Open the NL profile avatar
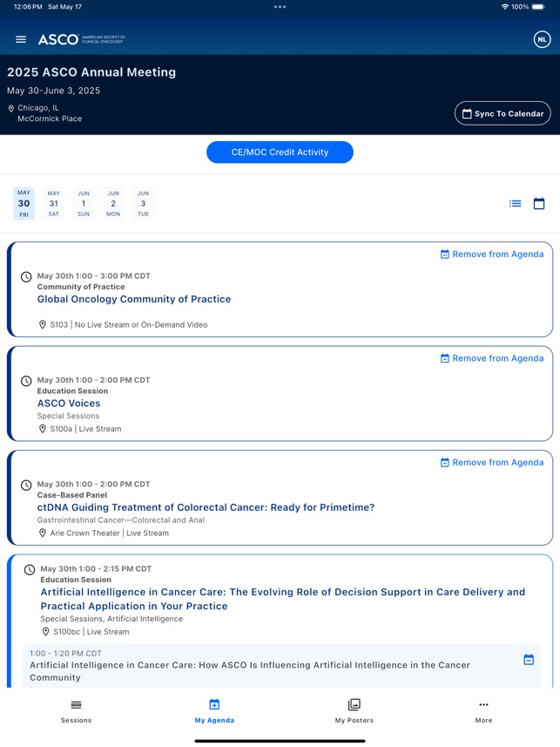This screenshot has width=560, height=747. [542, 39]
